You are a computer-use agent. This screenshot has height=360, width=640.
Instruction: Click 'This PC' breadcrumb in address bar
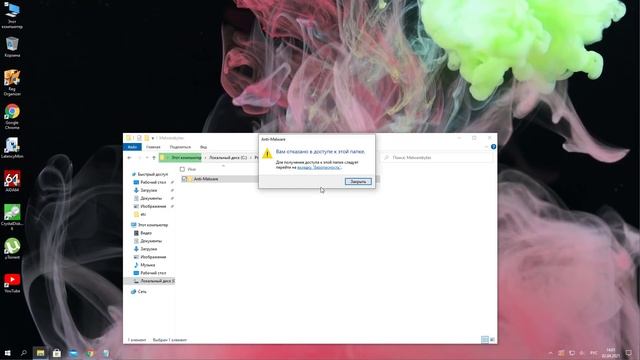tap(186, 158)
